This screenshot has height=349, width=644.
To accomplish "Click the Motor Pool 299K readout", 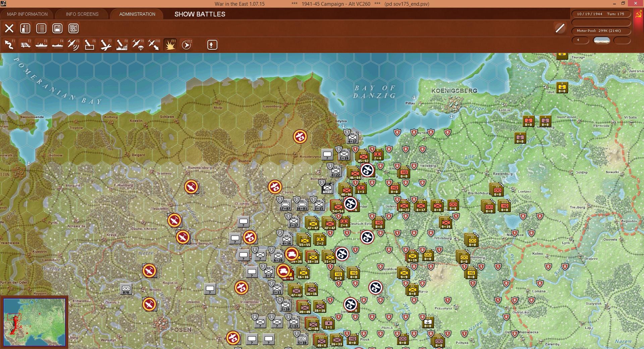I will 601,31.
